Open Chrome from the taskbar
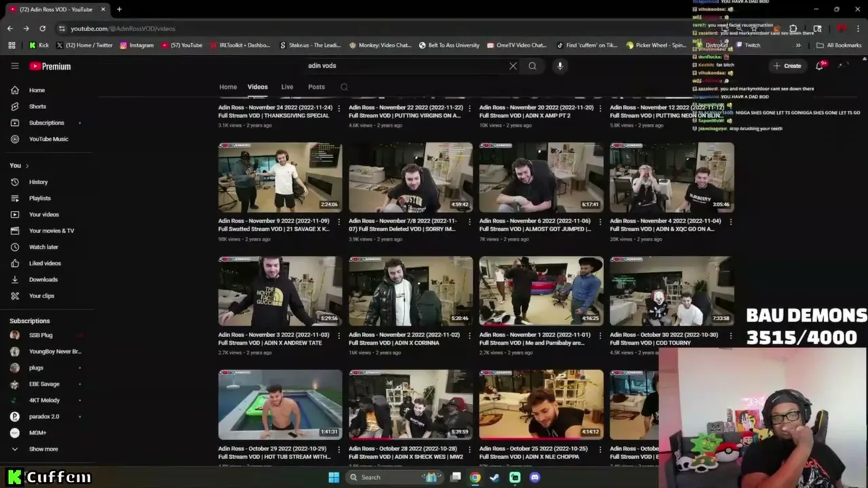The width and height of the screenshot is (868, 488). 475,477
